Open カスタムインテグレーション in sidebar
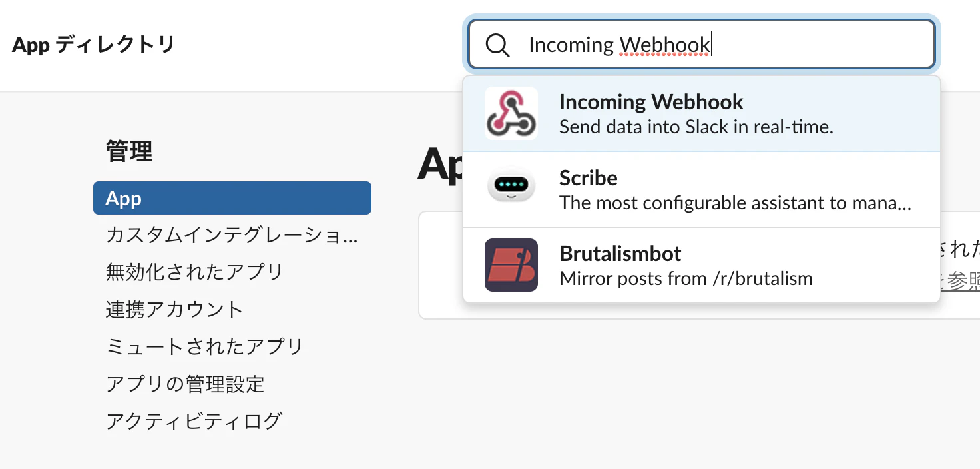 pos(232,235)
